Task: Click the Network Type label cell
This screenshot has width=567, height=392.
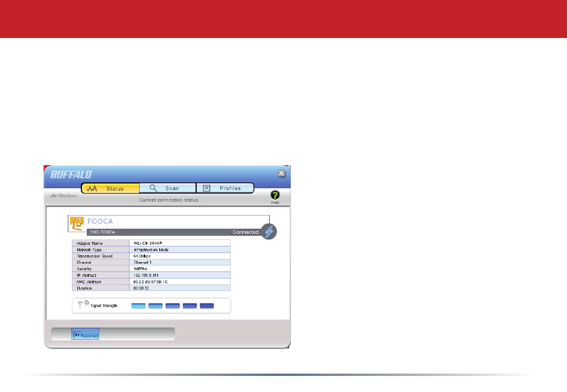Action: pos(101,249)
